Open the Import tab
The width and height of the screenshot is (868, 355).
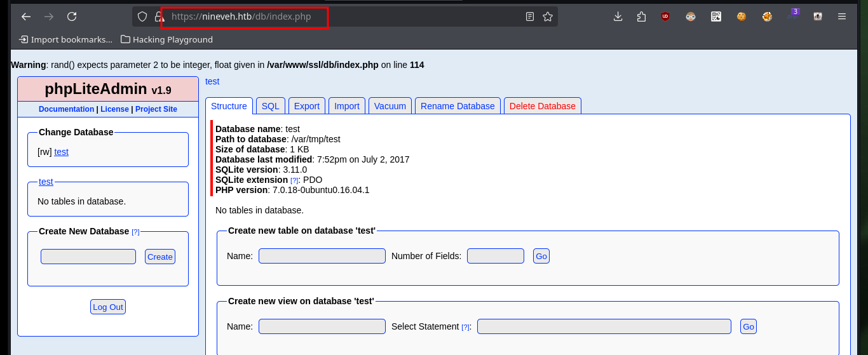tap(347, 106)
